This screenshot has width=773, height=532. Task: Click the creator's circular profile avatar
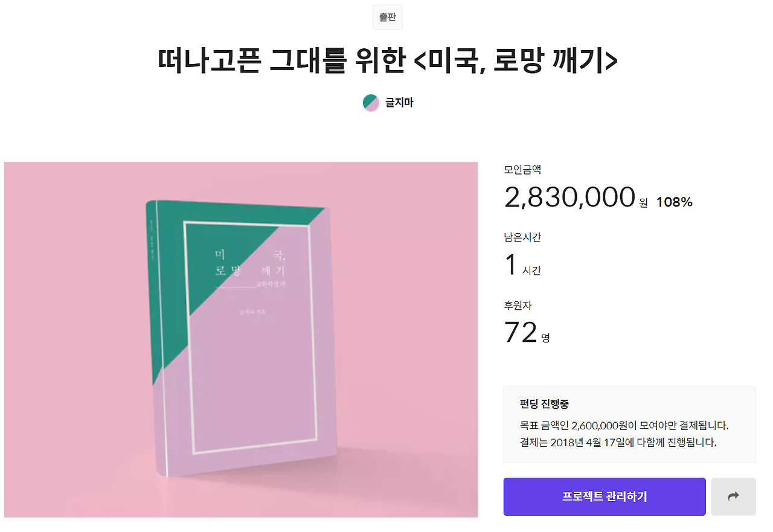click(x=370, y=103)
